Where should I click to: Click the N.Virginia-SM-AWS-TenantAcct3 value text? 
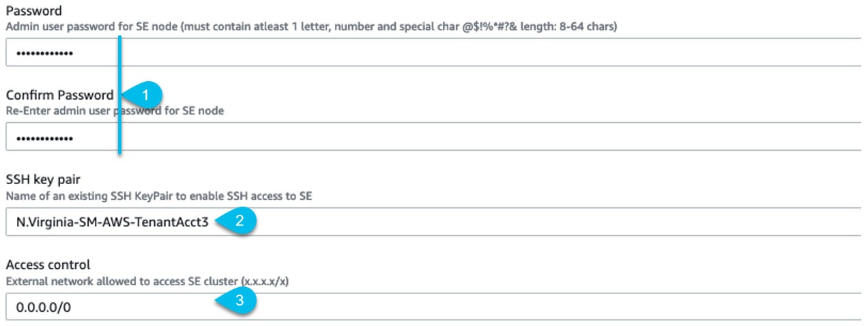point(112,222)
